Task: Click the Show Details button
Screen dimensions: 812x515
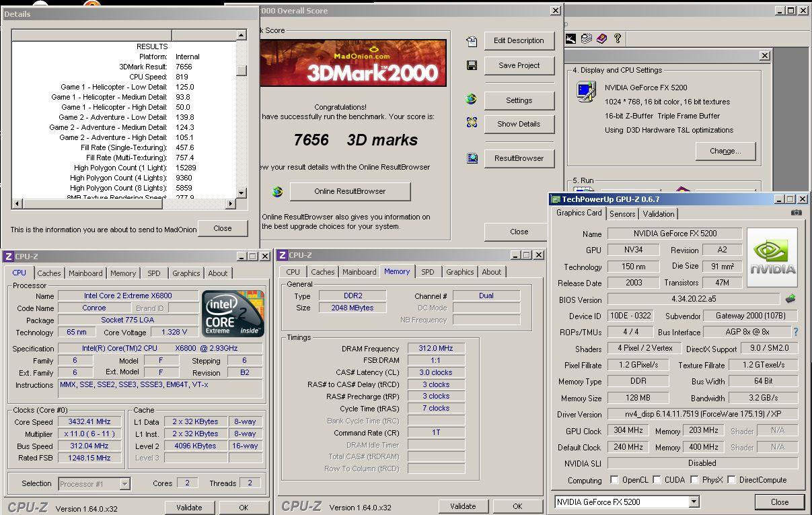Action: point(519,124)
